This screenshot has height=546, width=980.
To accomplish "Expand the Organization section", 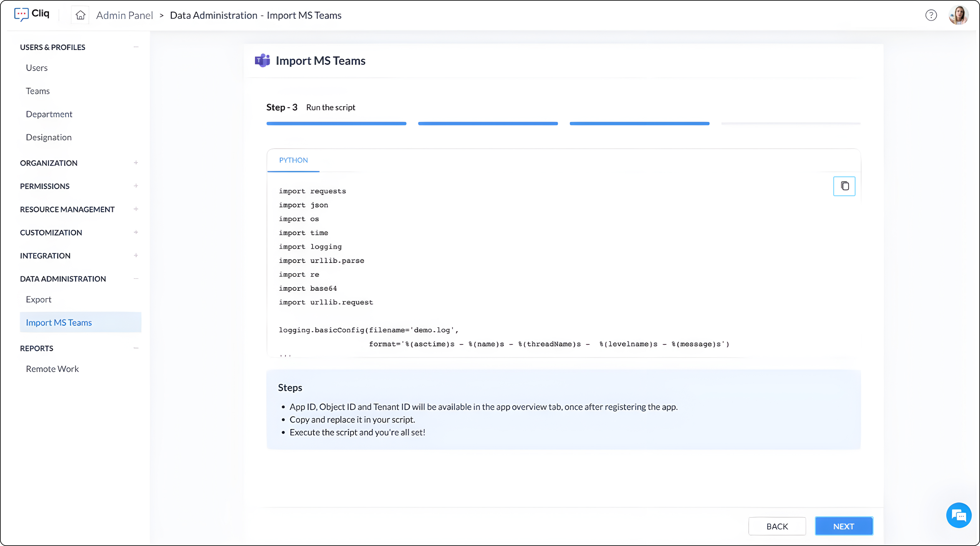I will (x=136, y=163).
